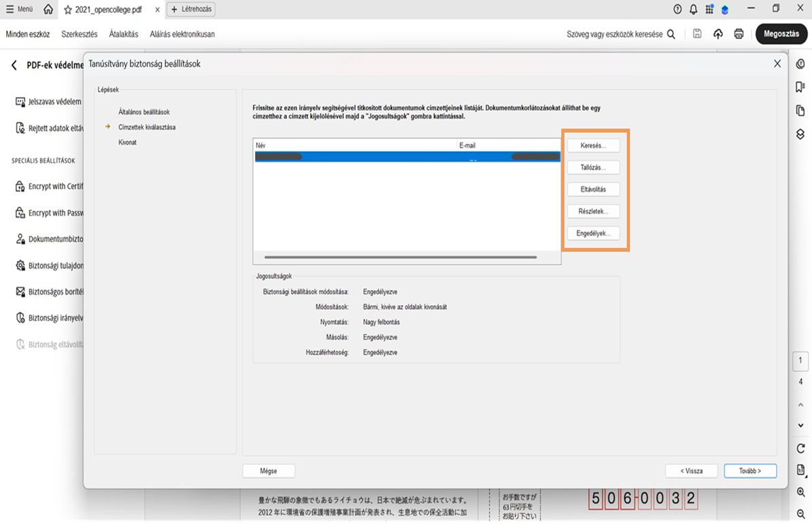Open Minden eszköz menu

[27, 34]
